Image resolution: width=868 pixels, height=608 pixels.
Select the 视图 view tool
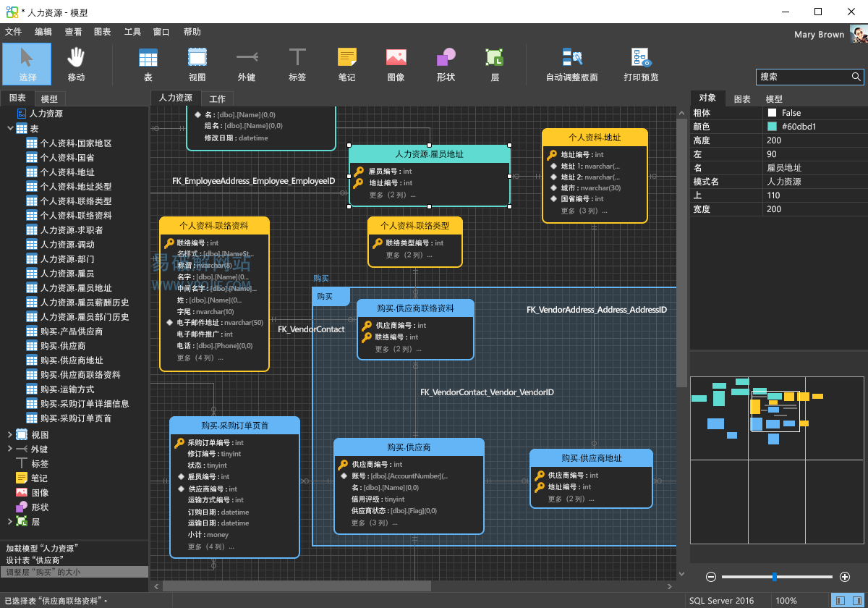[x=197, y=64]
